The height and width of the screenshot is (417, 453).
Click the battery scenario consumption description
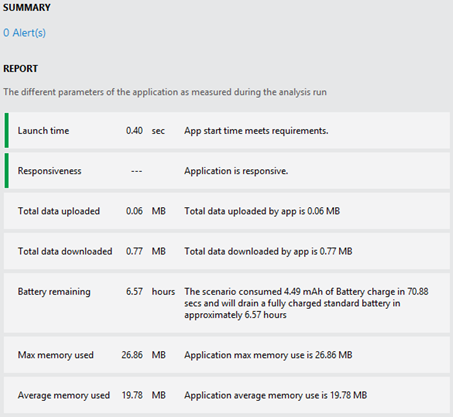[306, 303]
